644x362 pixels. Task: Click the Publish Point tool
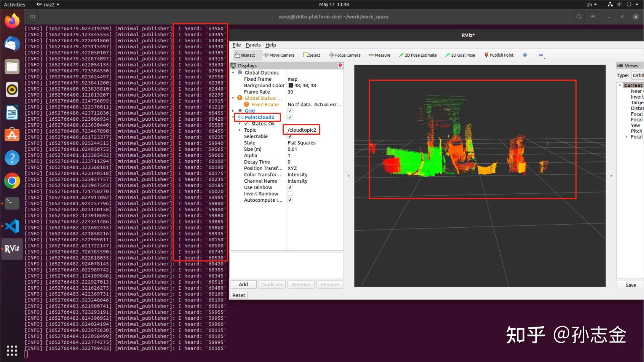tap(499, 55)
